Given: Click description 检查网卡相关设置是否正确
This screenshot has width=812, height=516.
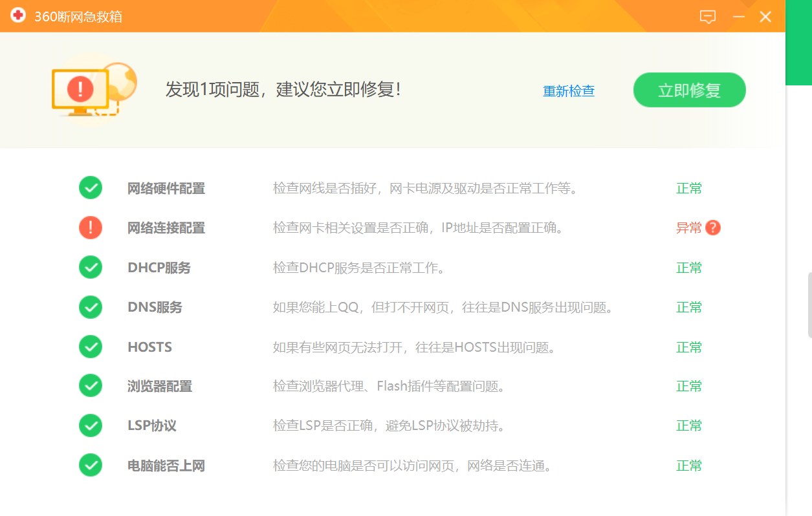Looking at the screenshot, I should click(x=418, y=228).
